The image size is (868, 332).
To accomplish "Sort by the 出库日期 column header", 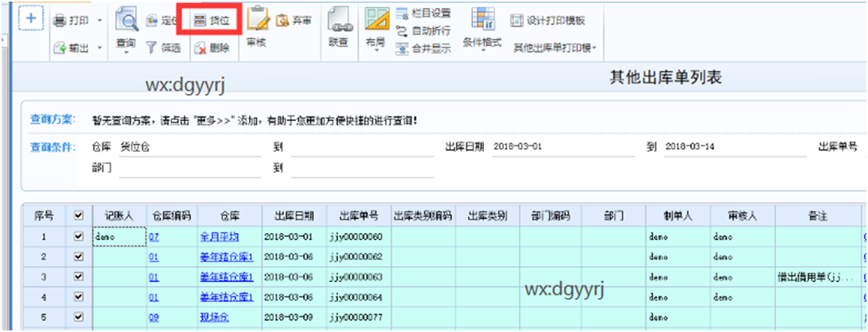I will point(294,216).
